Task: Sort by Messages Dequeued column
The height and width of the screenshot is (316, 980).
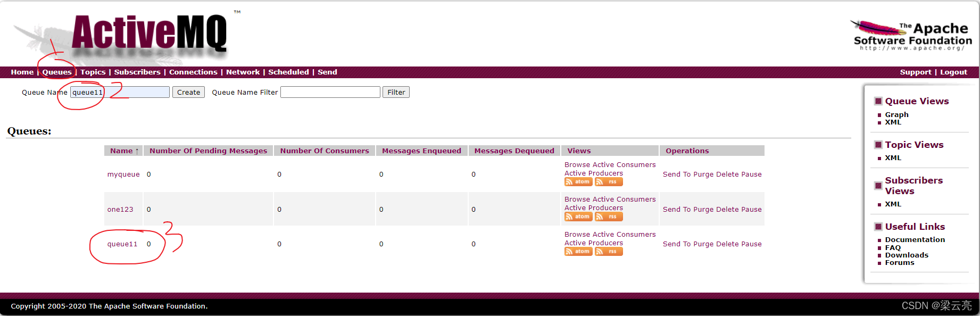Action: tap(514, 151)
